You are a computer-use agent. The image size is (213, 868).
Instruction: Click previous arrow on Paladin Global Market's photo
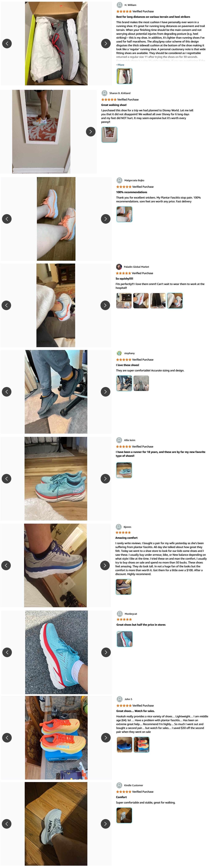(6, 305)
